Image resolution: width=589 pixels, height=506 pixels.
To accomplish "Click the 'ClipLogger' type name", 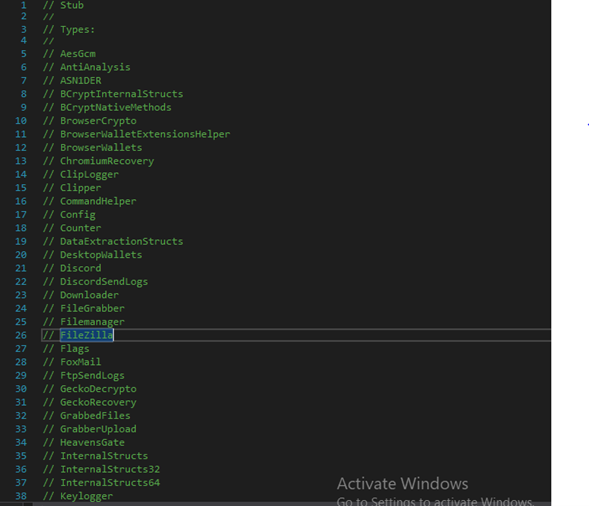I will pyautogui.click(x=89, y=175).
